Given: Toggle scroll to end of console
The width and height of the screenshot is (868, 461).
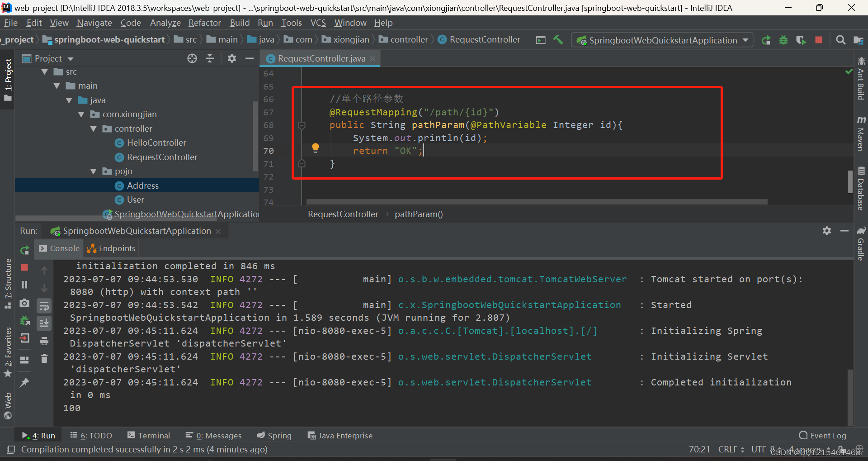Looking at the screenshot, I should 44,323.
